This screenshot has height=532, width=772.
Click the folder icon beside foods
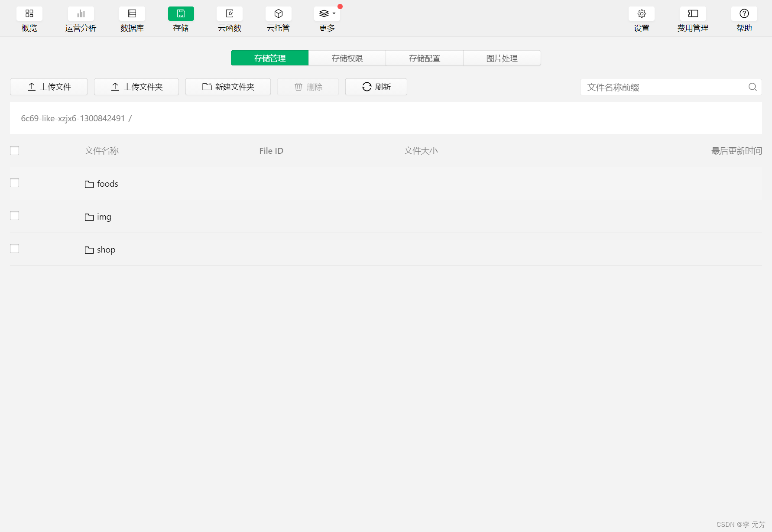[89, 184]
